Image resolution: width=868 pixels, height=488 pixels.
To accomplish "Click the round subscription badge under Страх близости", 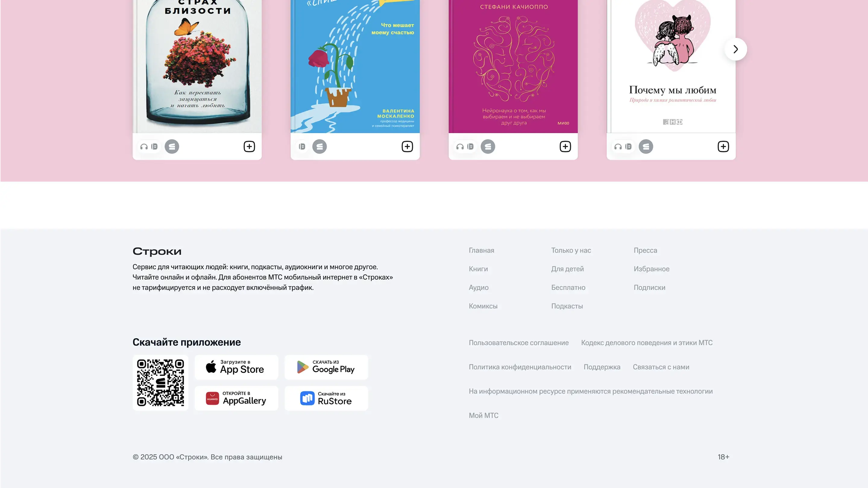I will coord(172,146).
